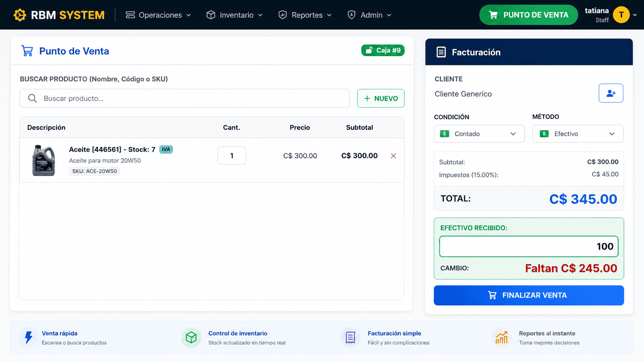Click the Punto de Venta cart icon
The height and width of the screenshot is (362, 644).
click(27, 51)
